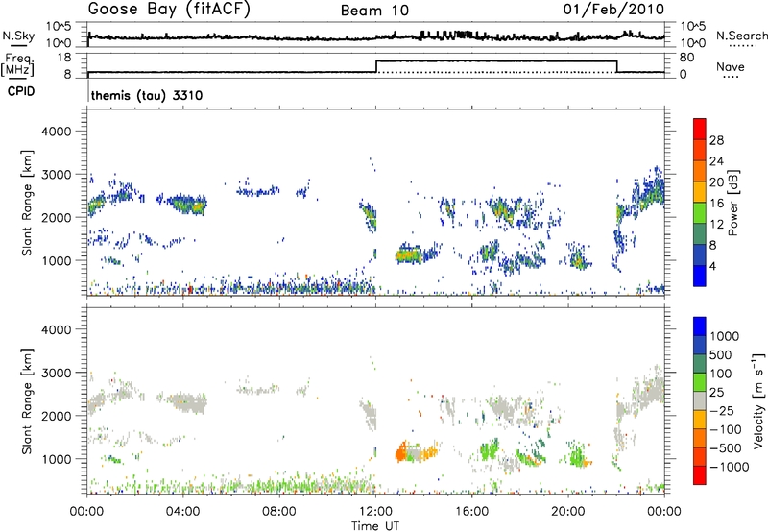This screenshot has height=532, width=768.
Task: Click the '16:00' time axis tick label
Action: click(471, 512)
